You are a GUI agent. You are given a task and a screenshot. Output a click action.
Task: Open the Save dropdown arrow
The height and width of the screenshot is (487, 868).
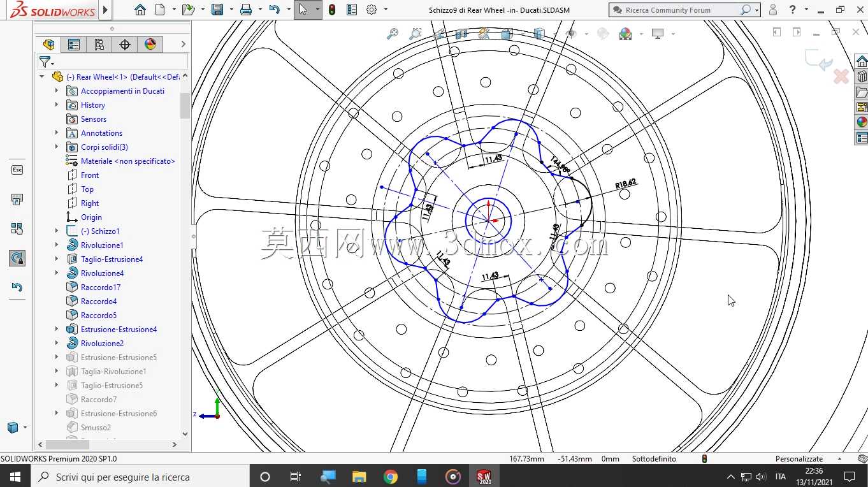[x=231, y=10]
